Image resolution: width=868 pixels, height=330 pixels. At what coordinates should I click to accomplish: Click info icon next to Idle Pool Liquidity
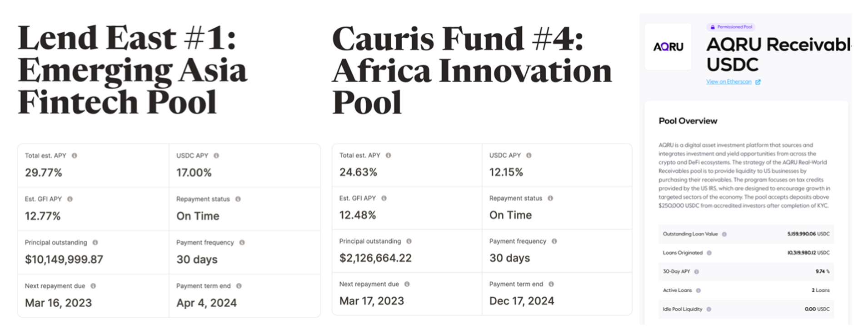pyautogui.click(x=709, y=310)
